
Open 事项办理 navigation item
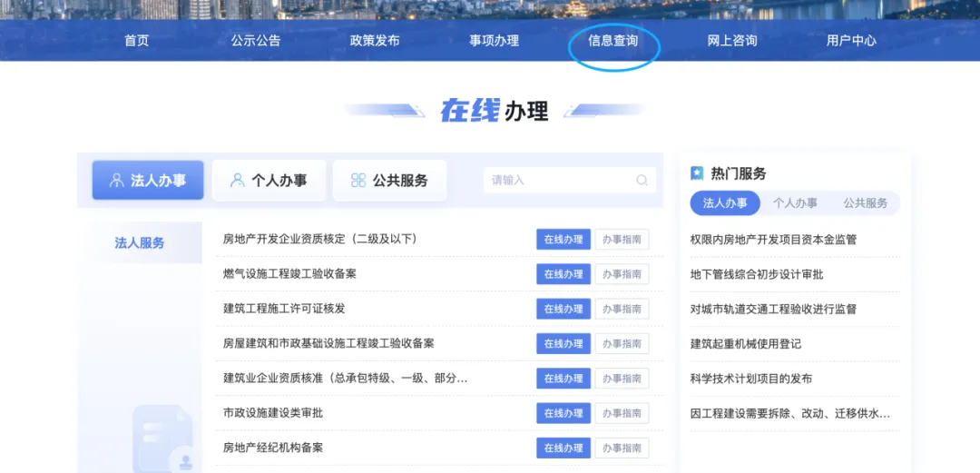click(494, 41)
